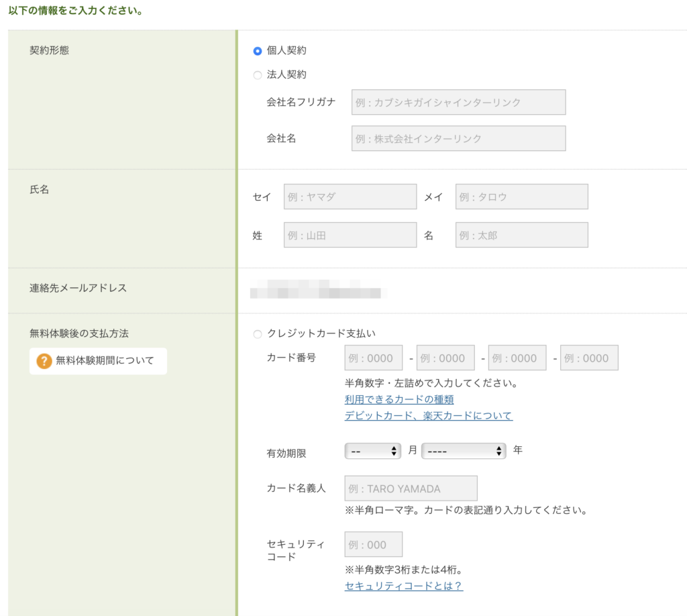
Task: Open the expiry year dropdown
Action: (x=464, y=451)
